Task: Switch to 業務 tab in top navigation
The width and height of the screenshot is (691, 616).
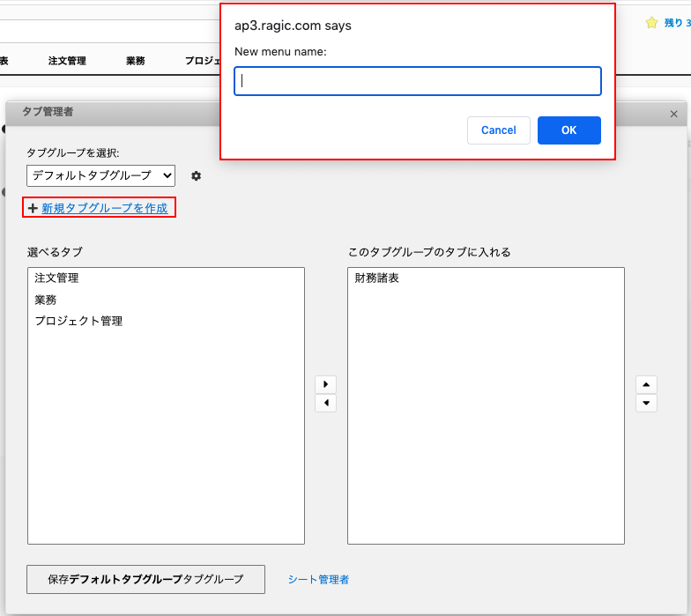Action: tap(136, 61)
